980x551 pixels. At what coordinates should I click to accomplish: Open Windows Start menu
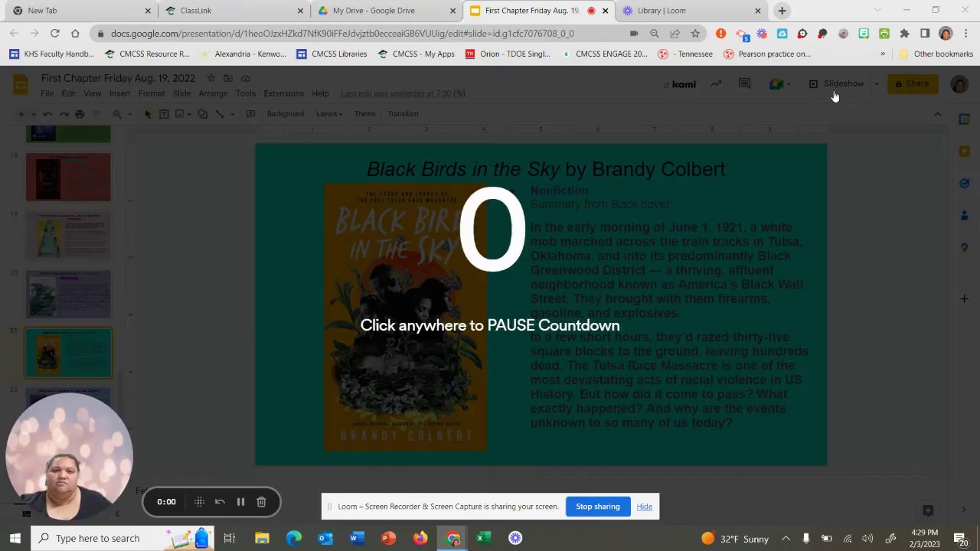pos(15,538)
